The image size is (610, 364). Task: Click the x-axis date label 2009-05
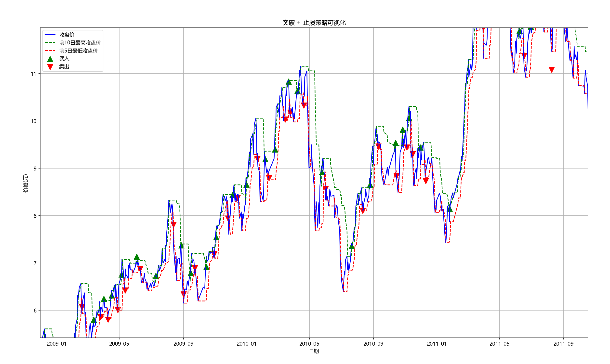click(119, 344)
